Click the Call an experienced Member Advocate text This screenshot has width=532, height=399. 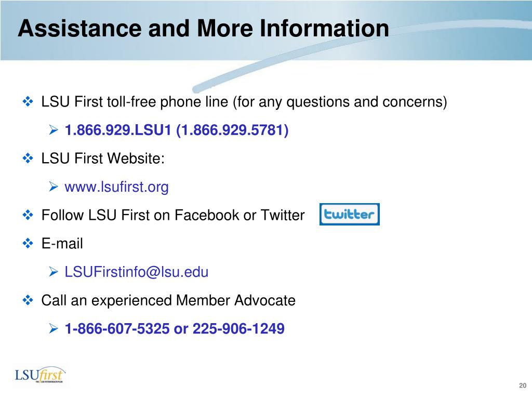tap(168, 300)
